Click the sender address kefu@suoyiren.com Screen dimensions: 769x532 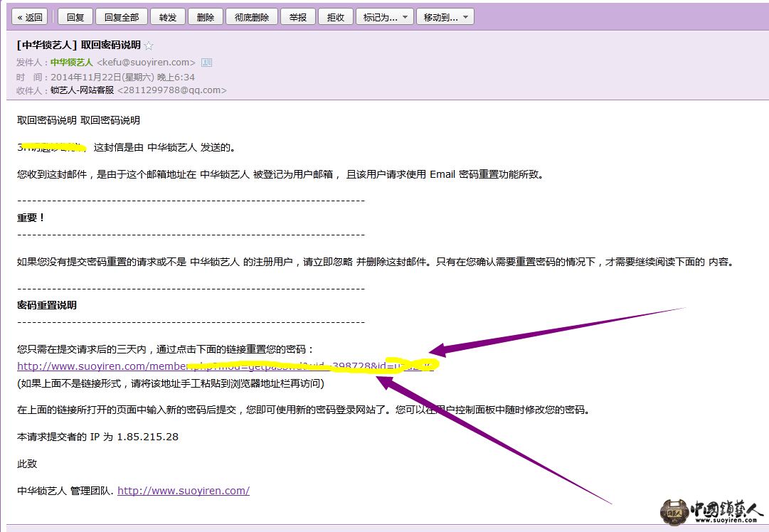pos(146,63)
